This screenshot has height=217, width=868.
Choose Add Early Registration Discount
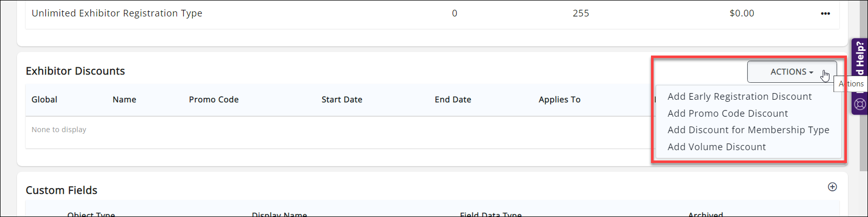pos(739,97)
